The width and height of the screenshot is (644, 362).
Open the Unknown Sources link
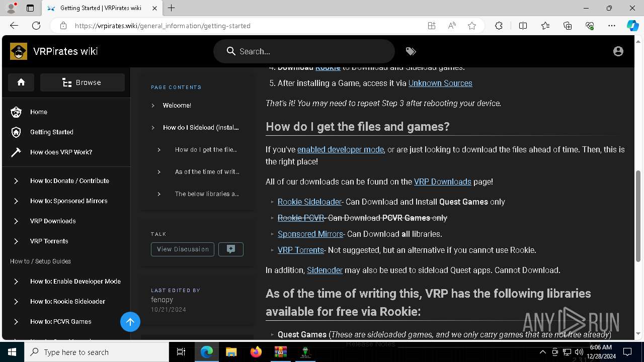[440, 83]
